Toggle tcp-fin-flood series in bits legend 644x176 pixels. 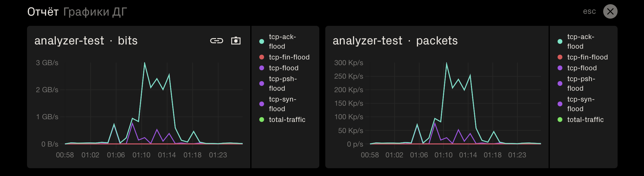click(289, 57)
